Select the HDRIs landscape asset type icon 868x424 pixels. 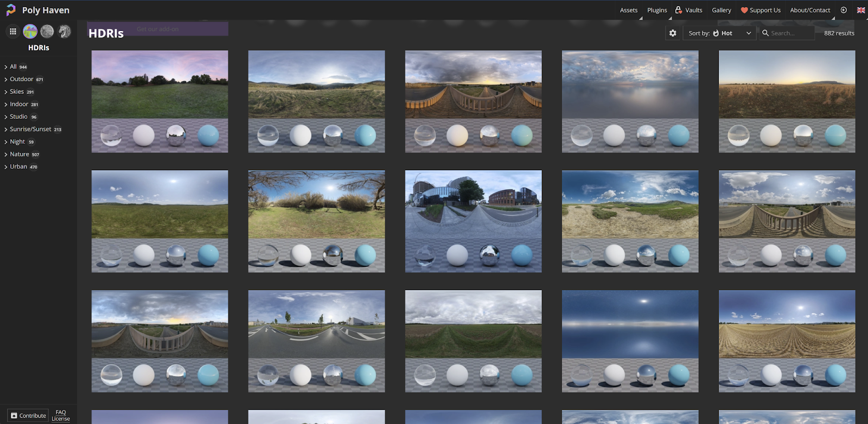[x=30, y=31]
